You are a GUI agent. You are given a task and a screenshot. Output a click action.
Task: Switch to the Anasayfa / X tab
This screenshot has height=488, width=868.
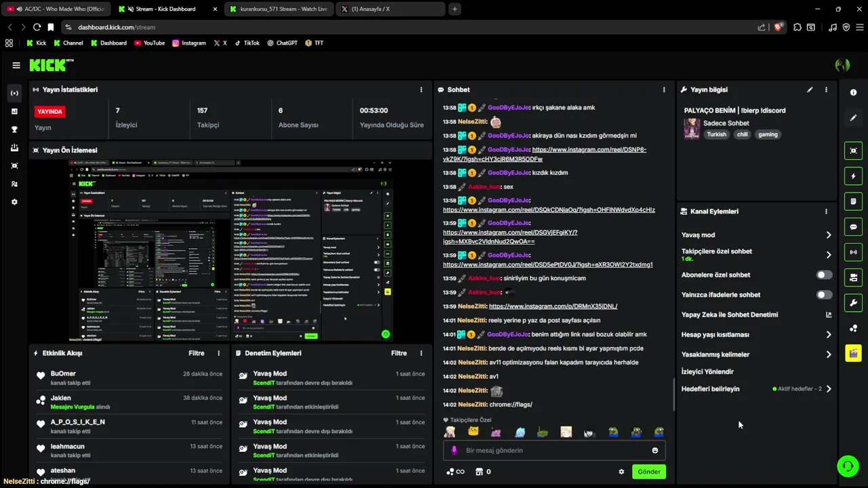tap(390, 9)
